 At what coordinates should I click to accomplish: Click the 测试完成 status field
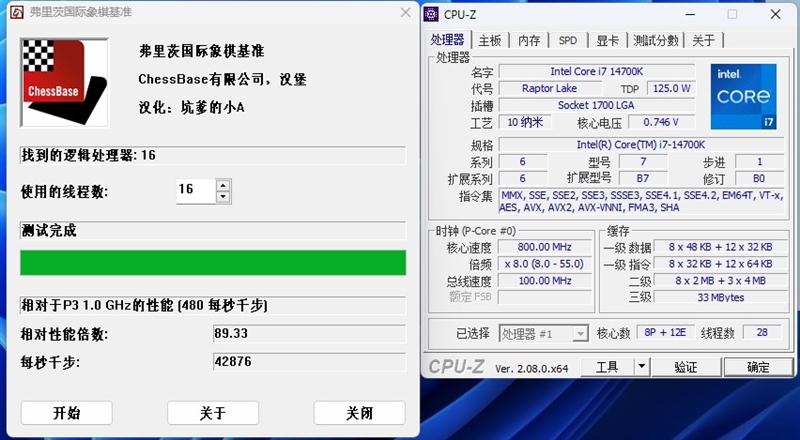click(213, 231)
